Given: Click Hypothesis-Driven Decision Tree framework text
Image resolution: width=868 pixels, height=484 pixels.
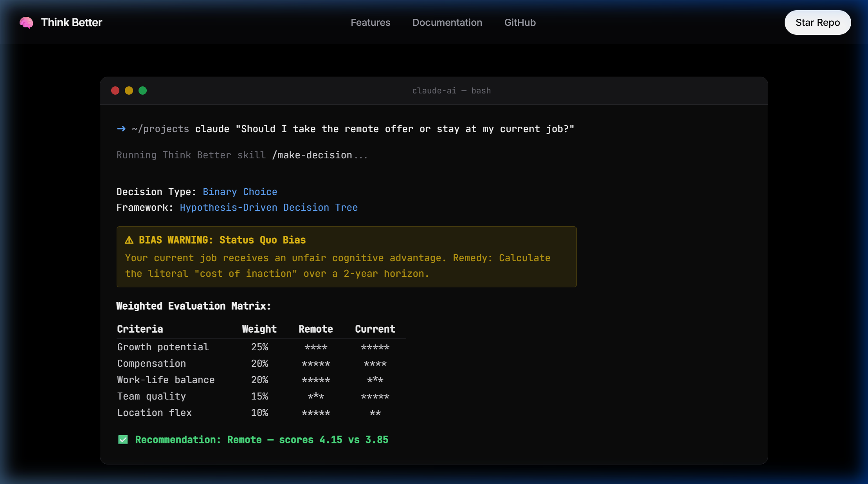Looking at the screenshot, I should 268,208.
